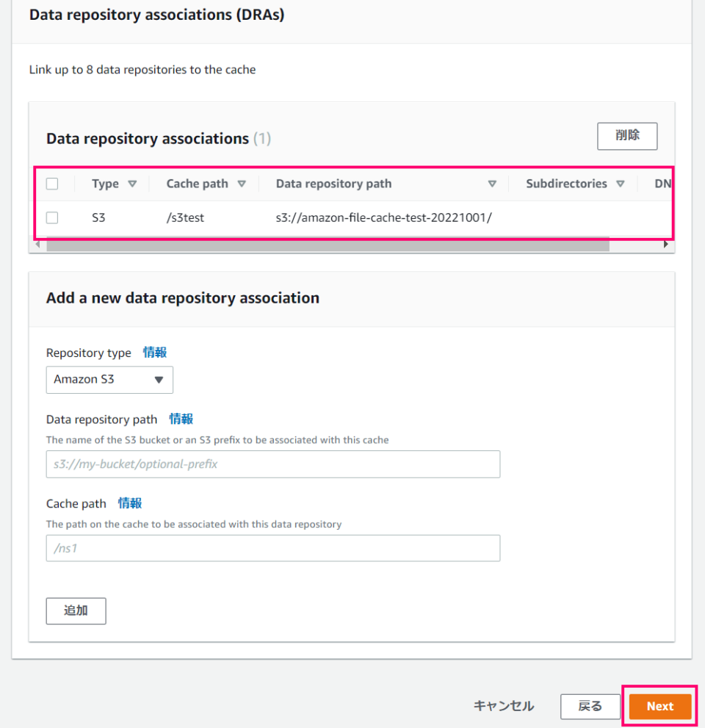Click the 削除 delete button

click(x=626, y=136)
